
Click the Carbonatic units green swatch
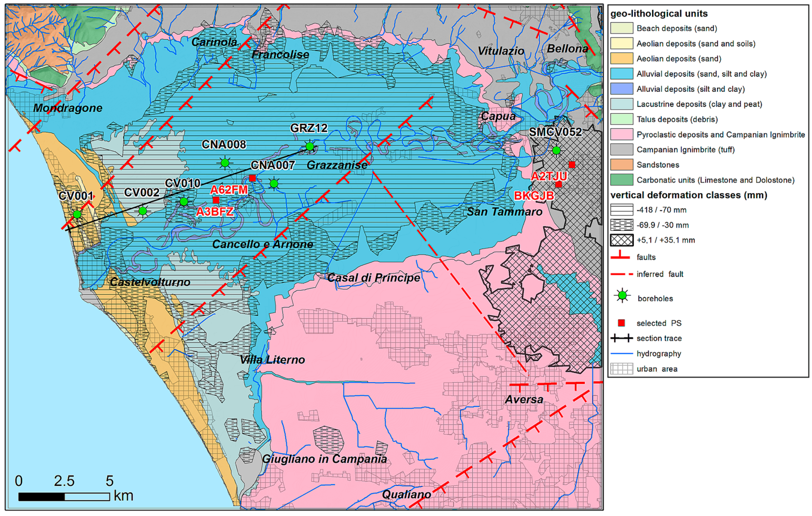pyautogui.click(x=622, y=180)
